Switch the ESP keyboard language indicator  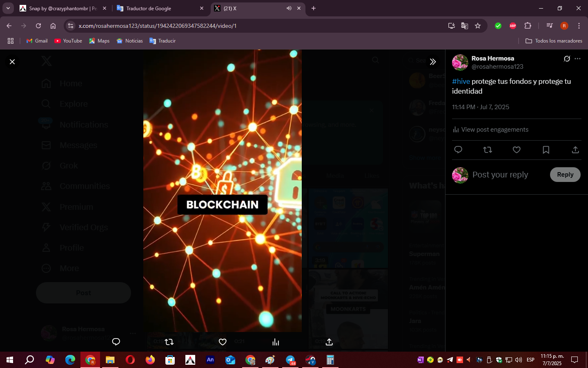point(530,360)
